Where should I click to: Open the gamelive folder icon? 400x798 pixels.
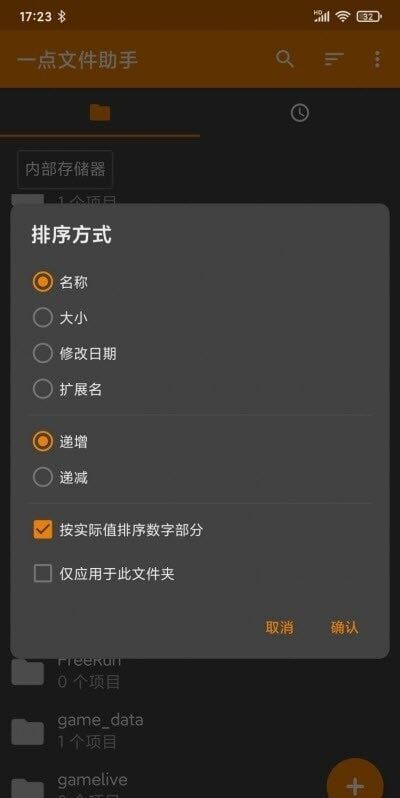click(27, 788)
